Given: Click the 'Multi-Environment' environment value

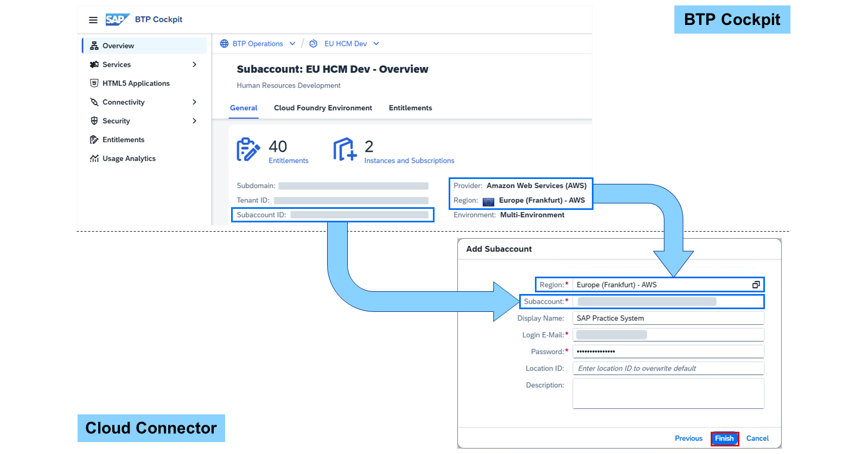Looking at the screenshot, I should 532,215.
